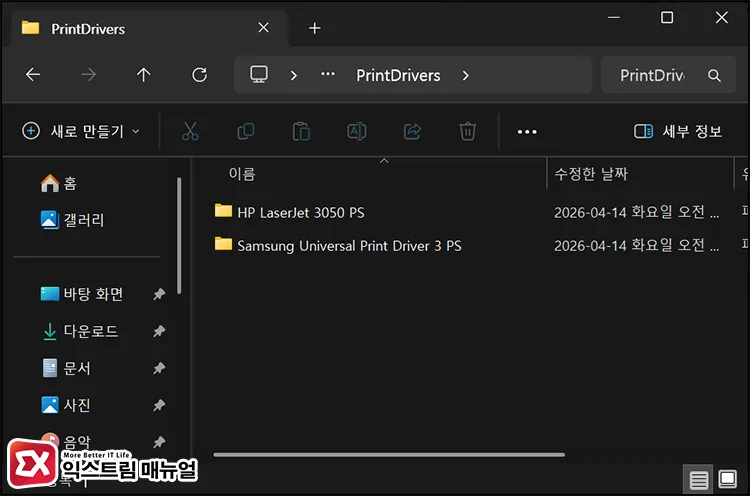Screen dimensions: 750x496
Task: Expand the chevron after the PC icon
Action: [x=294, y=76]
